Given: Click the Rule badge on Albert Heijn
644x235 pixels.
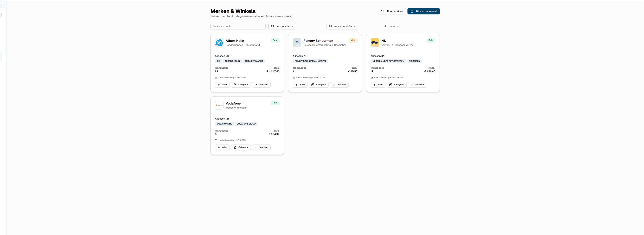Looking at the screenshot, I should tap(275, 40).
